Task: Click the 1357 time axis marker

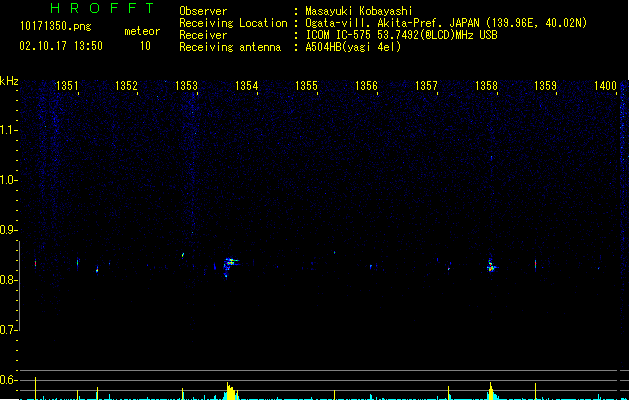Action: (x=426, y=86)
